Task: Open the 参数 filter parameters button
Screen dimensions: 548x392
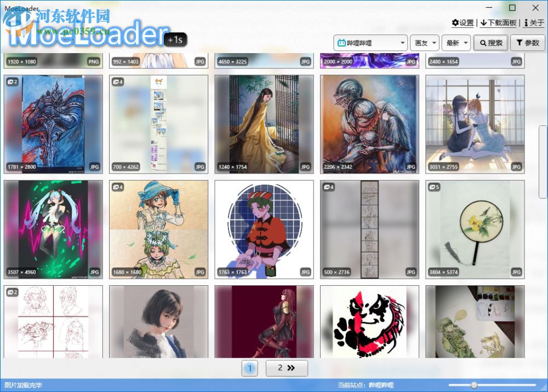Action: pyautogui.click(x=528, y=43)
